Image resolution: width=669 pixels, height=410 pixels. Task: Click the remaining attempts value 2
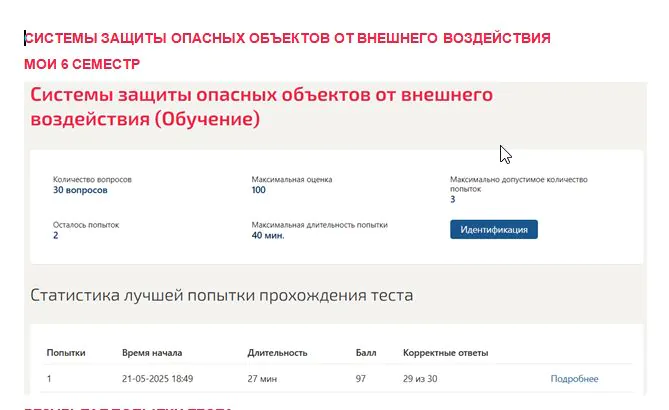[55, 236]
